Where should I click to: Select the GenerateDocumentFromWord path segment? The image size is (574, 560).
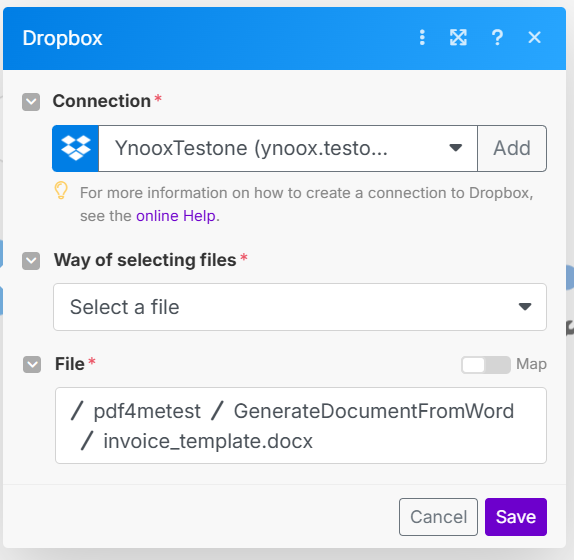[x=374, y=411]
